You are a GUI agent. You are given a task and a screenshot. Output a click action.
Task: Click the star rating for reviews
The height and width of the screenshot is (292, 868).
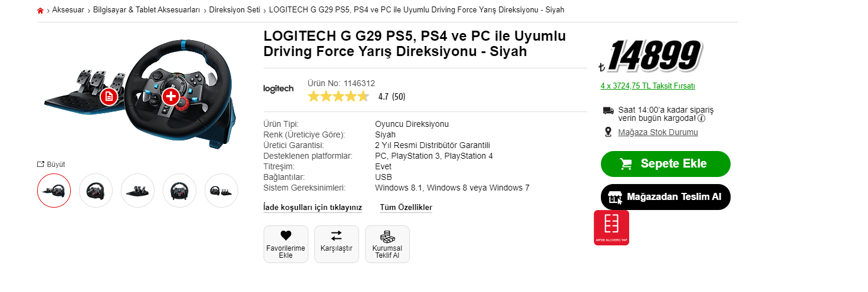[x=338, y=97]
